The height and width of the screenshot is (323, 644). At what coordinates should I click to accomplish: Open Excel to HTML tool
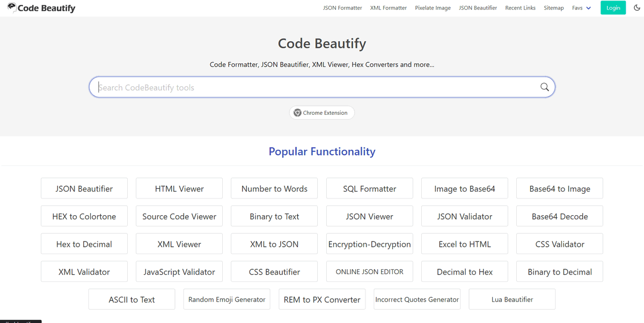465,244
